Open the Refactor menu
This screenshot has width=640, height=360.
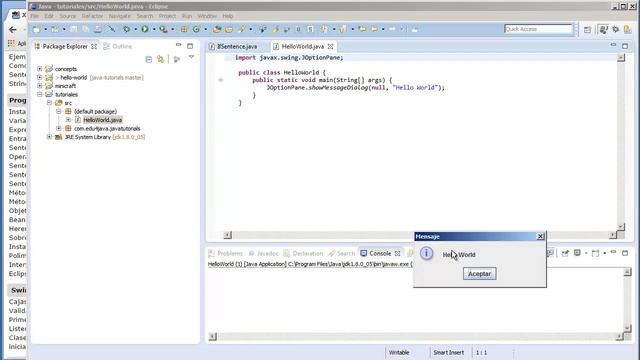click(92, 16)
